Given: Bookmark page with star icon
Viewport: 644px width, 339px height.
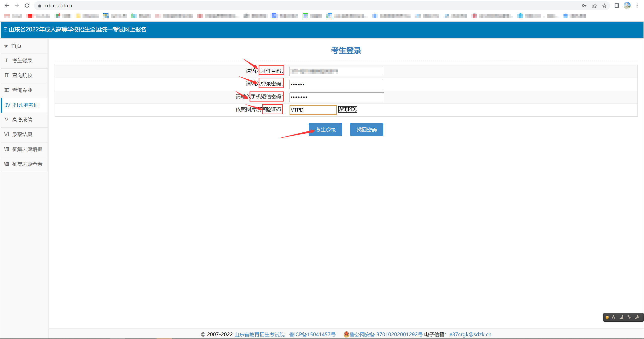Looking at the screenshot, I should point(604,6).
